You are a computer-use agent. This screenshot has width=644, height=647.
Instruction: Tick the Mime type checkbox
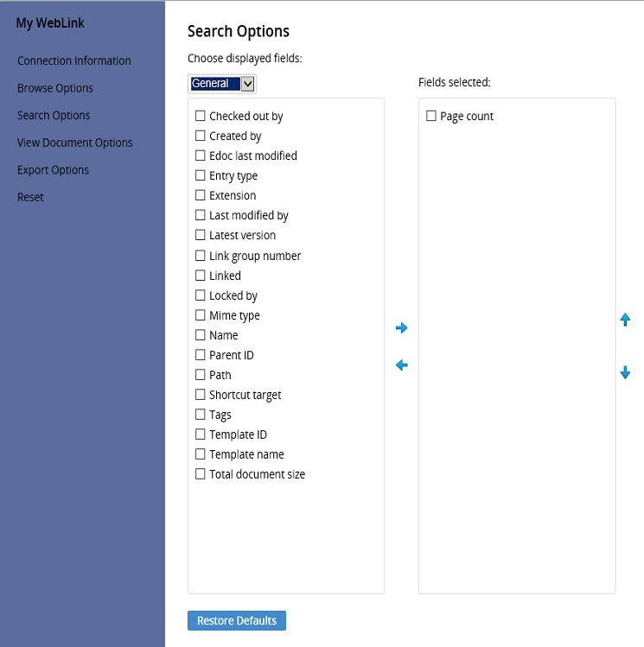(x=201, y=315)
